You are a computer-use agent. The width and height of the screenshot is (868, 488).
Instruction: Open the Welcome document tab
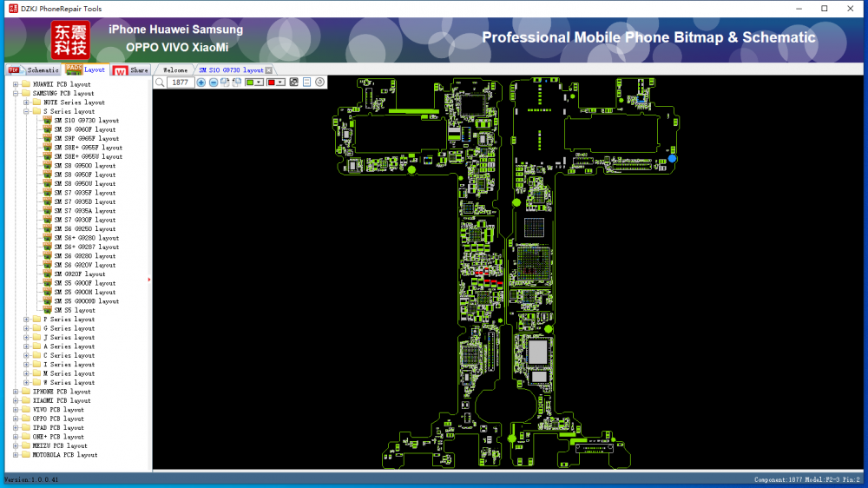click(174, 70)
